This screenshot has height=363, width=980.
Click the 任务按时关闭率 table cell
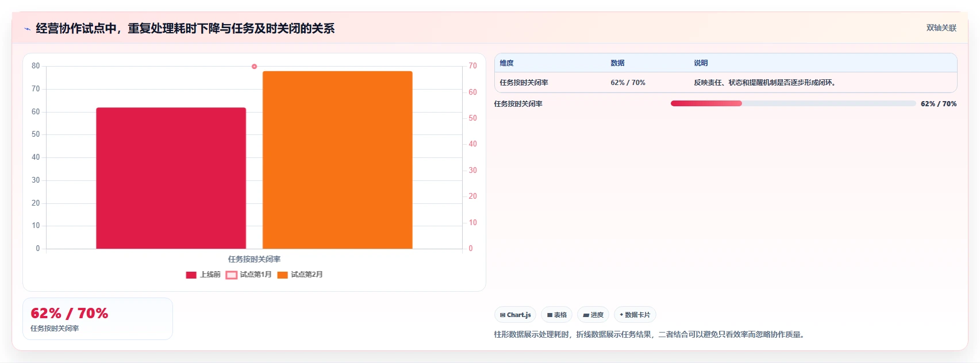524,83
